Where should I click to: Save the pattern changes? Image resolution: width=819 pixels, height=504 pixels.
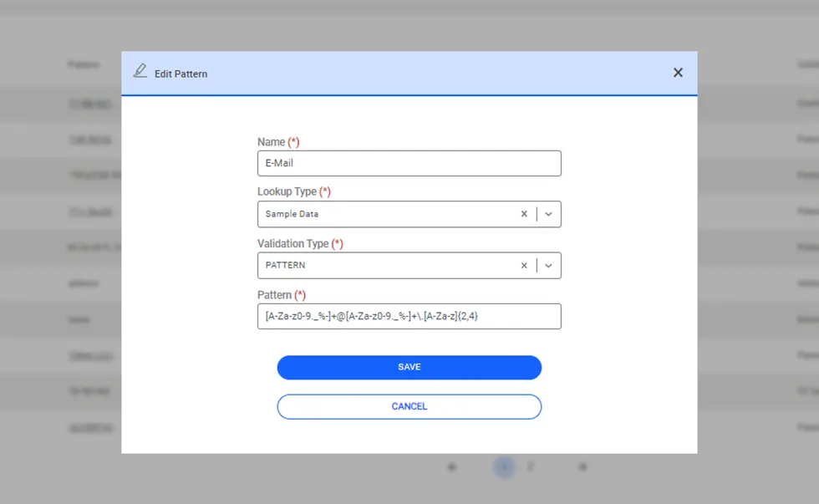(409, 368)
